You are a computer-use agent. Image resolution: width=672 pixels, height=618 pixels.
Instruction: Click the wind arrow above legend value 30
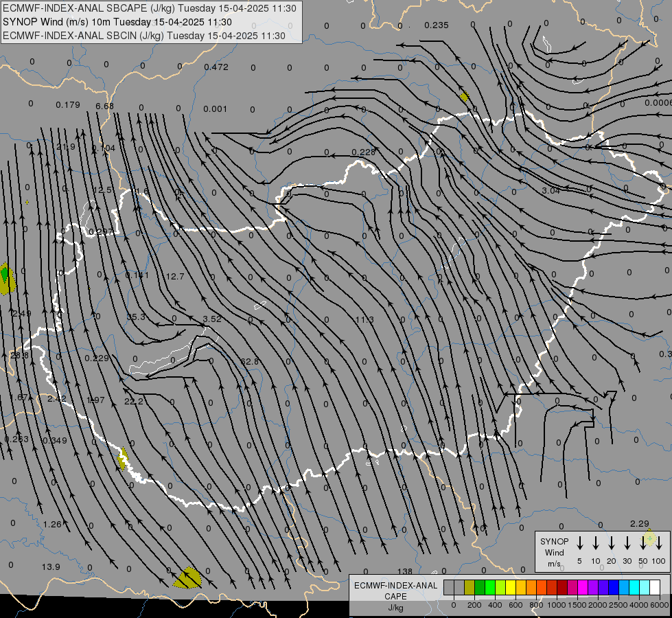pos(627,543)
